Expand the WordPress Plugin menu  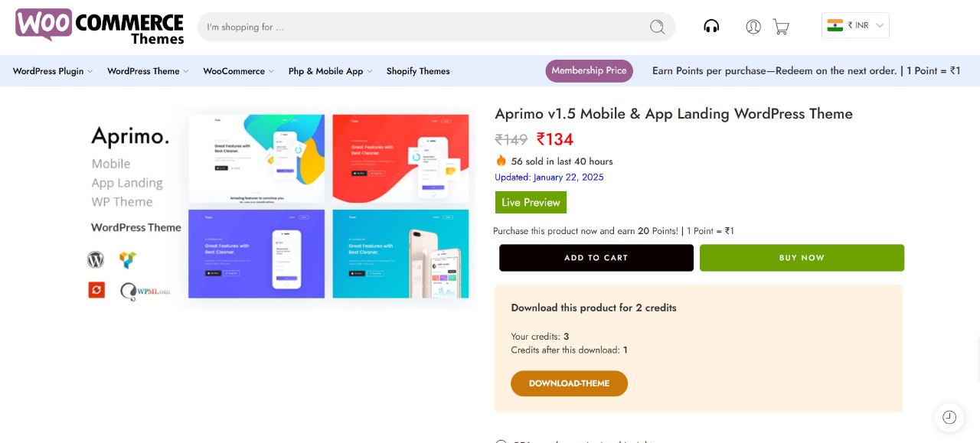click(x=52, y=71)
